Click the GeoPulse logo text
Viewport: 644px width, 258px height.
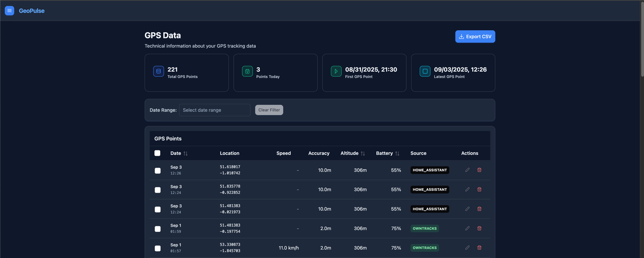point(32,11)
